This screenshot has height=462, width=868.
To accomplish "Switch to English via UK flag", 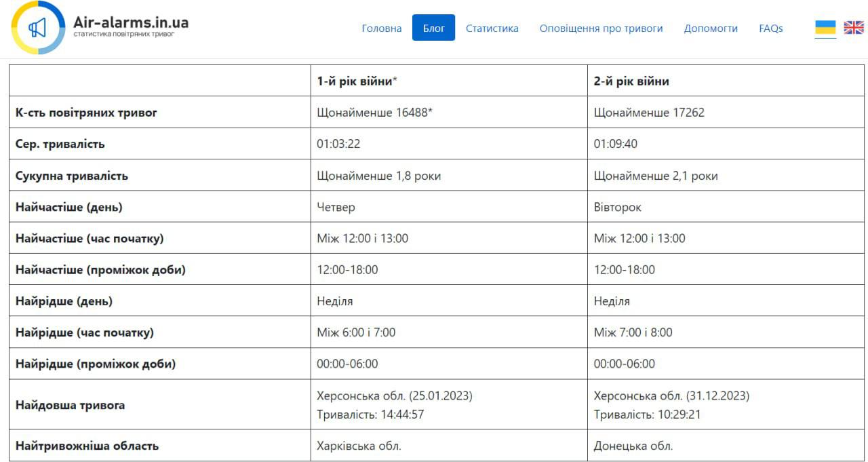I will point(853,28).
